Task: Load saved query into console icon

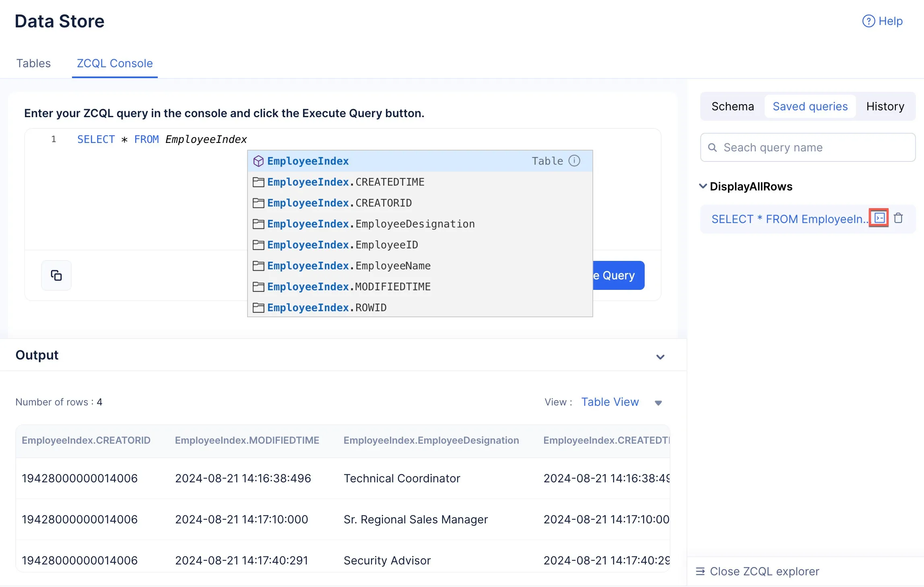Action: click(879, 218)
